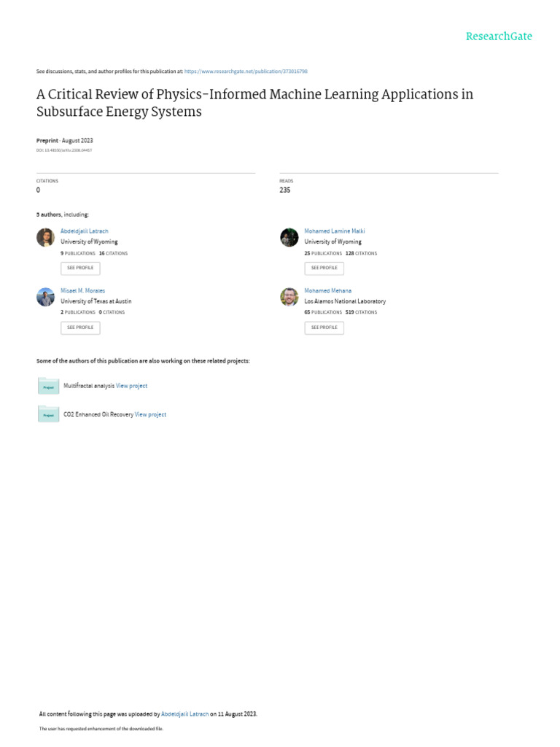This screenshot has height=747, width=560.
Task: Open Mohamed Mehana author name link
Action: point(327,290)
